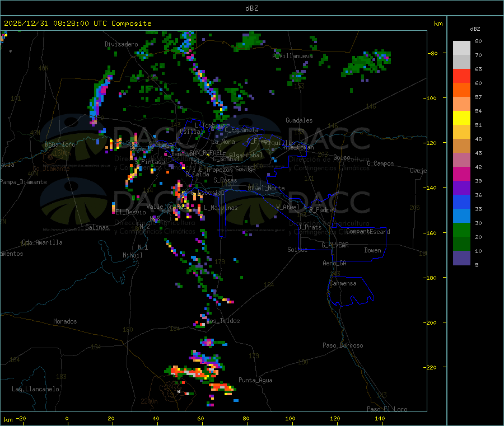This screenshot has width=504, height=426.
Task: Click the Punta_Agua location label
Action: tap(255, 380)
